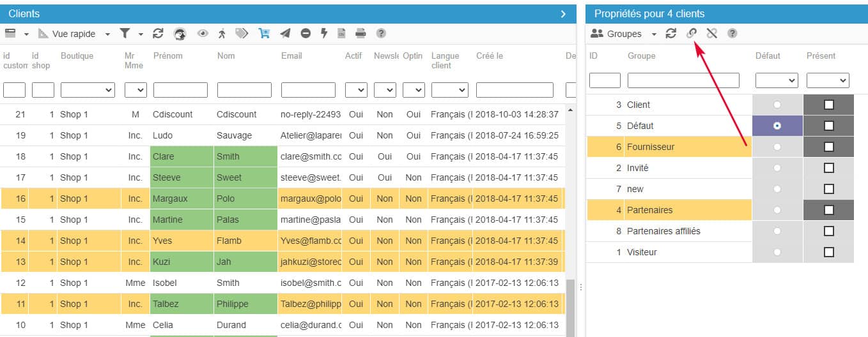Viewport: 868px width, 337px height.
Task: Click the blue shopping cart icon
Action: click(x=264, y=34)
